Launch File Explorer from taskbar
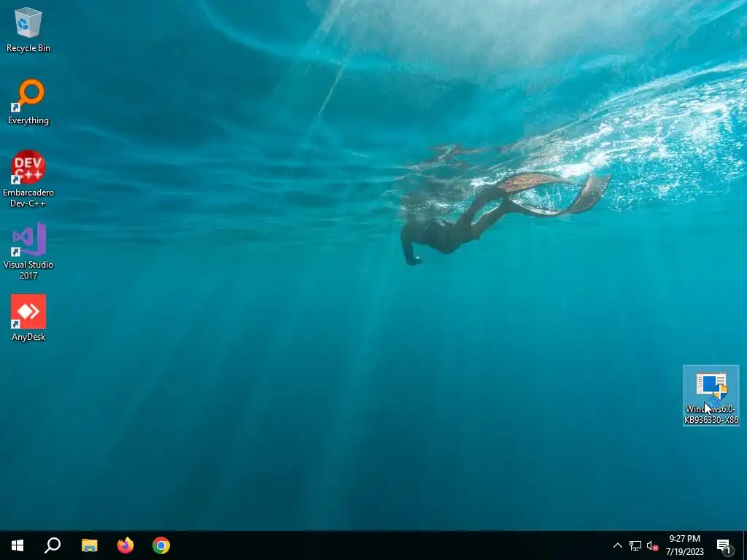The width and height of the screenshot is (747, 560). click(89, 545)
